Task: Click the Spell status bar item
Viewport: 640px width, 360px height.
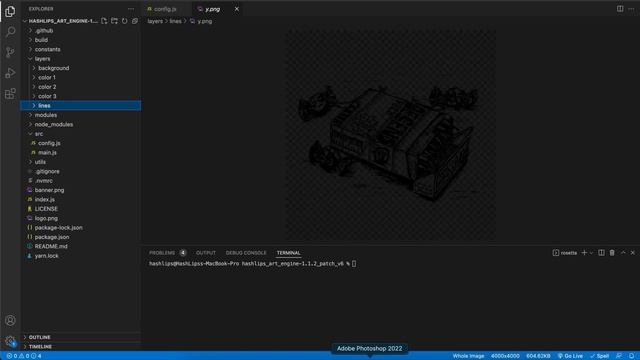Action: (600, 356)
